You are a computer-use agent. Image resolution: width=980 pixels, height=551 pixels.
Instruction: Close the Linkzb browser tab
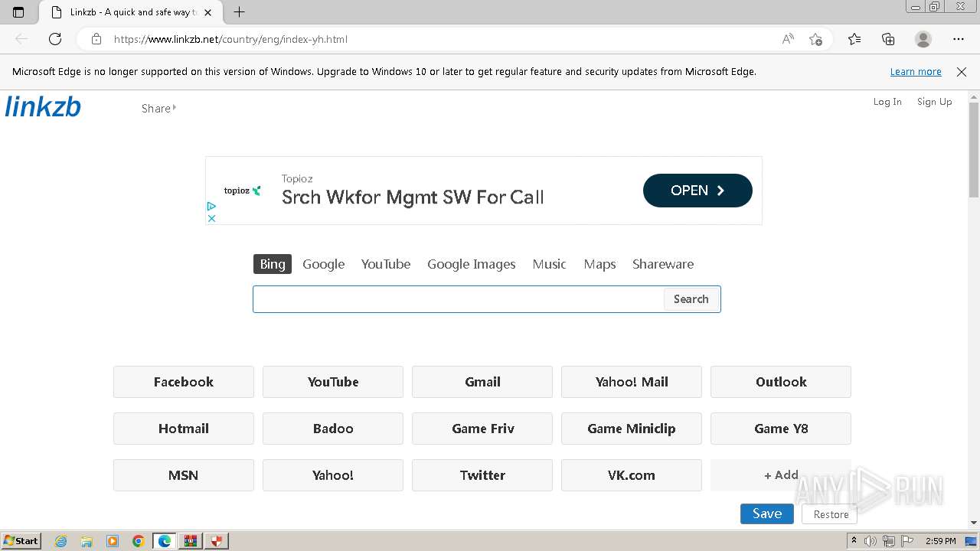[x=207, y=12]
